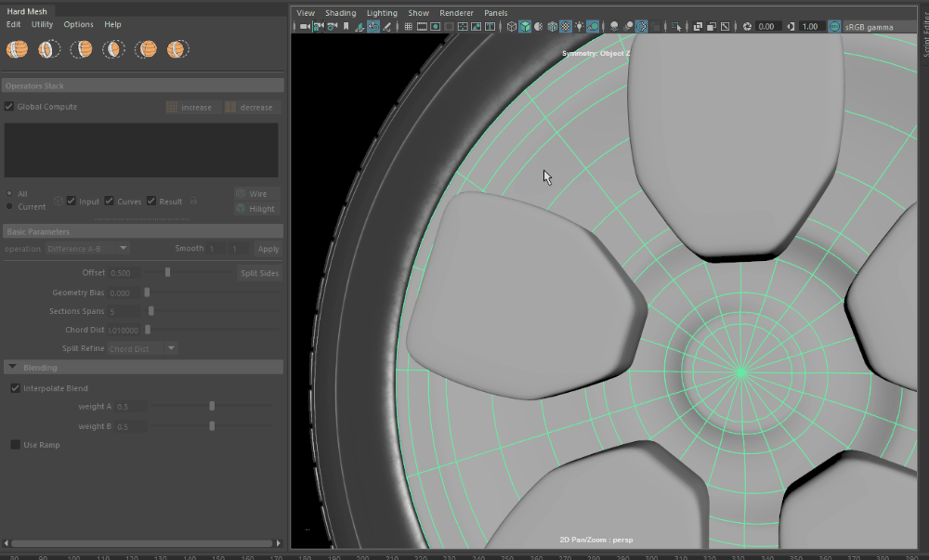Viewport: 929px width, 560px height.
Task: Toggle the viewport Grid icon
Action: coord(409,27)
